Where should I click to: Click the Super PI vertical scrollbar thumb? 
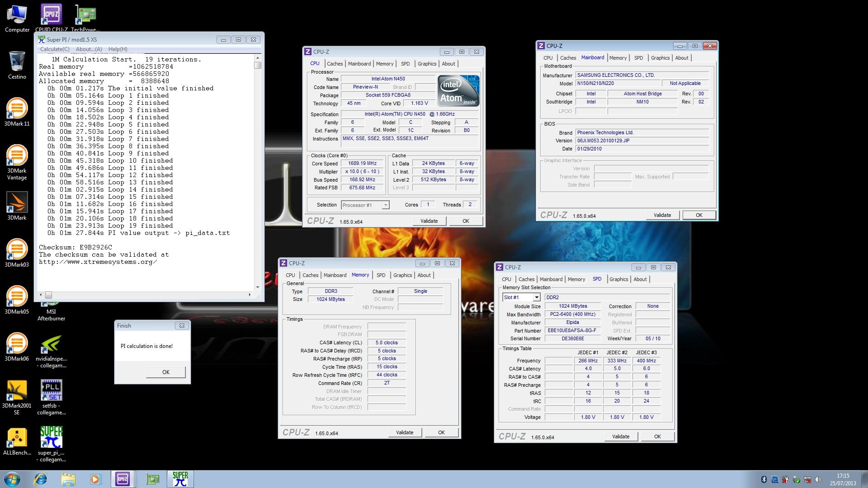point(258,65)
